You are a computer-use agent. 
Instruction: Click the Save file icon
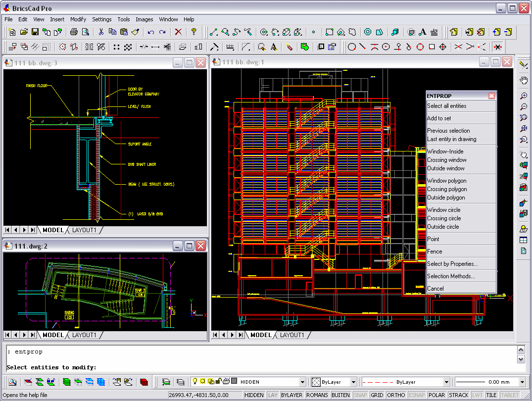point(35,32)
